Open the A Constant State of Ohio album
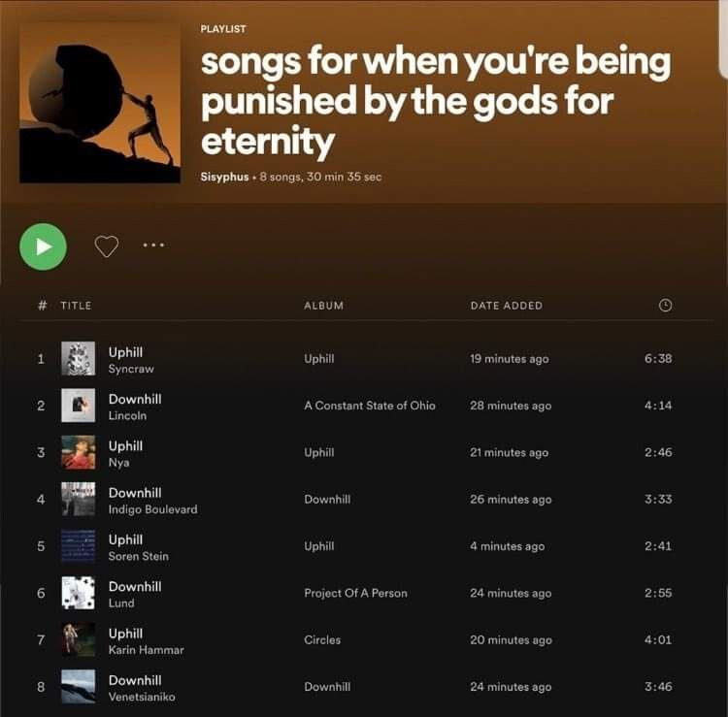Image resolution: width=728 pixels, height=717 pixels. click(x=370, y=406)
